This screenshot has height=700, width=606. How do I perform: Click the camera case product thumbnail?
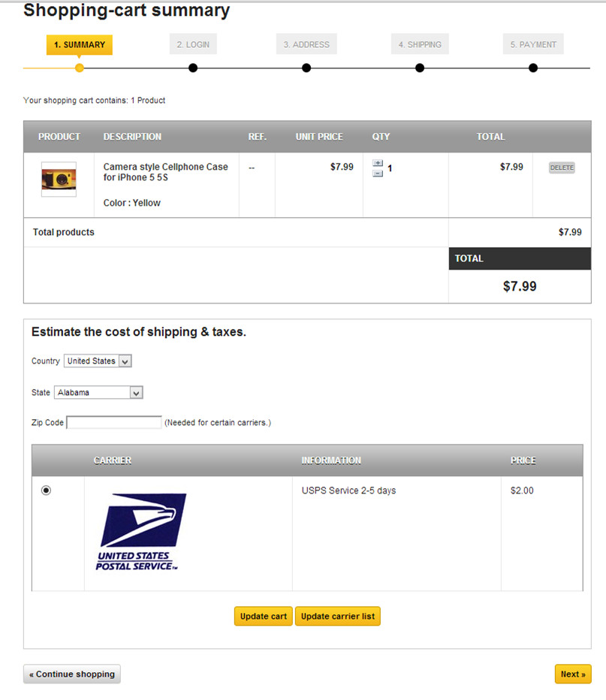[x=59, y=179]
